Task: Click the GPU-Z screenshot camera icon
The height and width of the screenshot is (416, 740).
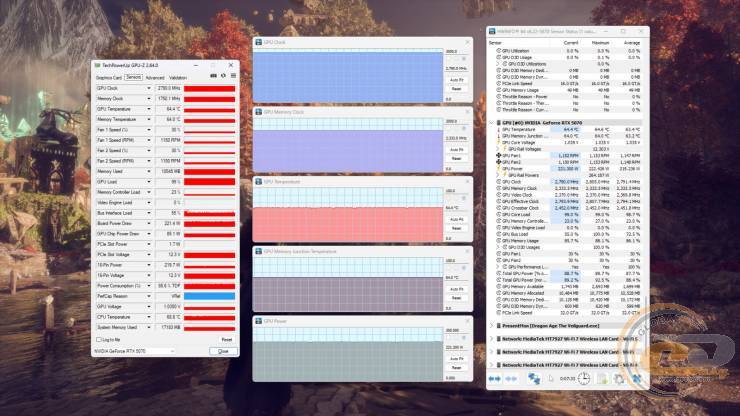Action: tap(213, 76)
